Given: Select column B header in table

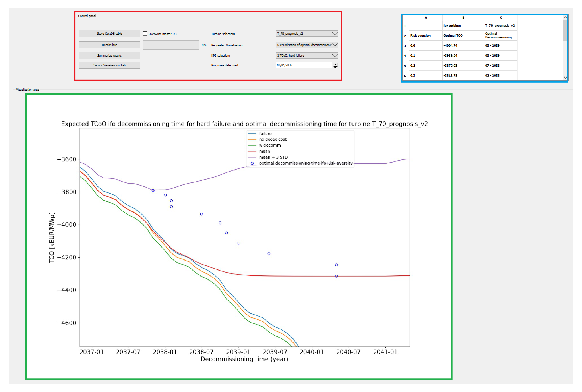Looking at the screenshot, I should [463, 18].
